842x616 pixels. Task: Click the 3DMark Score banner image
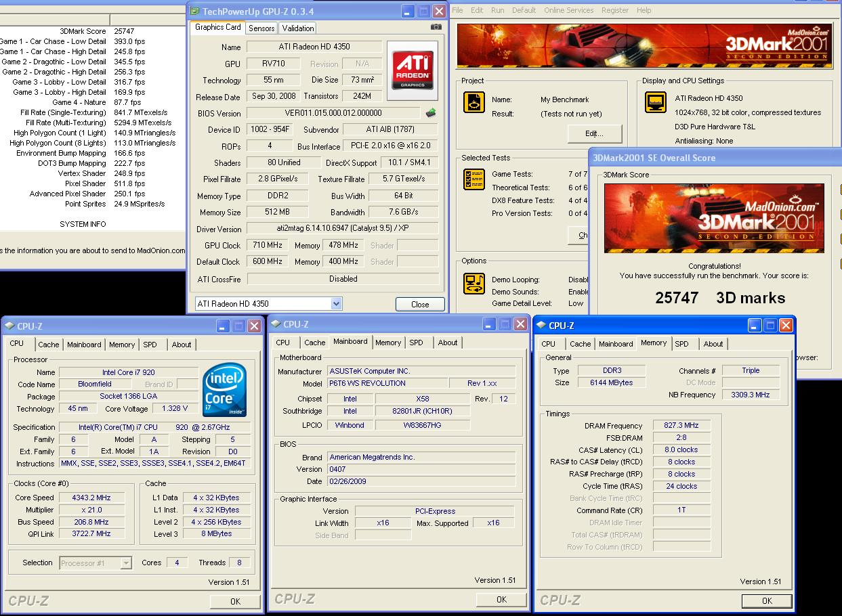tap(714, 219)
